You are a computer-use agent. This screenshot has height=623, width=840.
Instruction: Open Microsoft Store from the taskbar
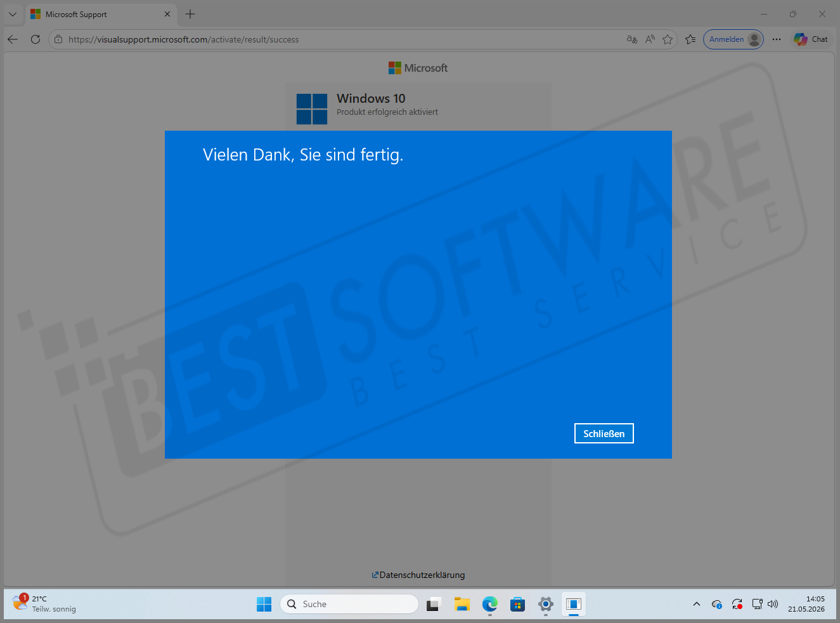[x=518, y=604]
